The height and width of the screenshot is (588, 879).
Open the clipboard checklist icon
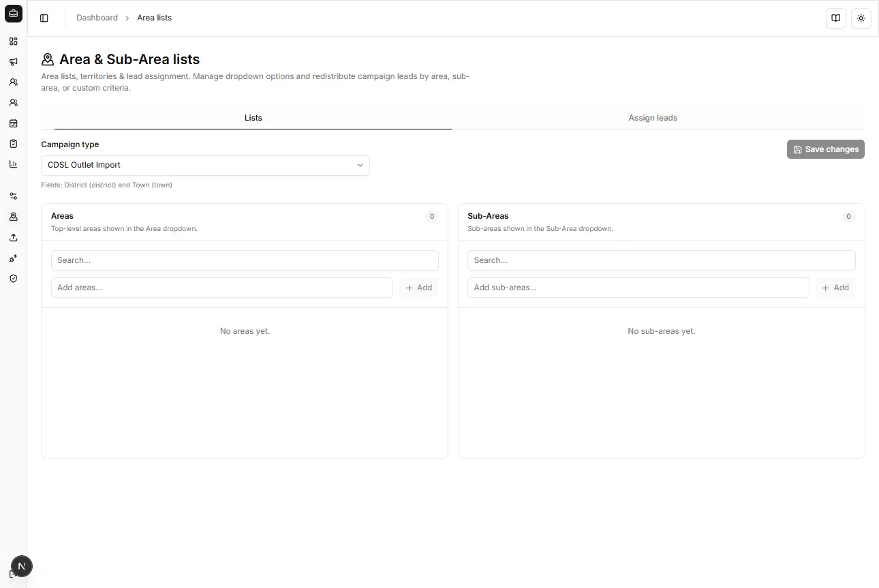13,144
